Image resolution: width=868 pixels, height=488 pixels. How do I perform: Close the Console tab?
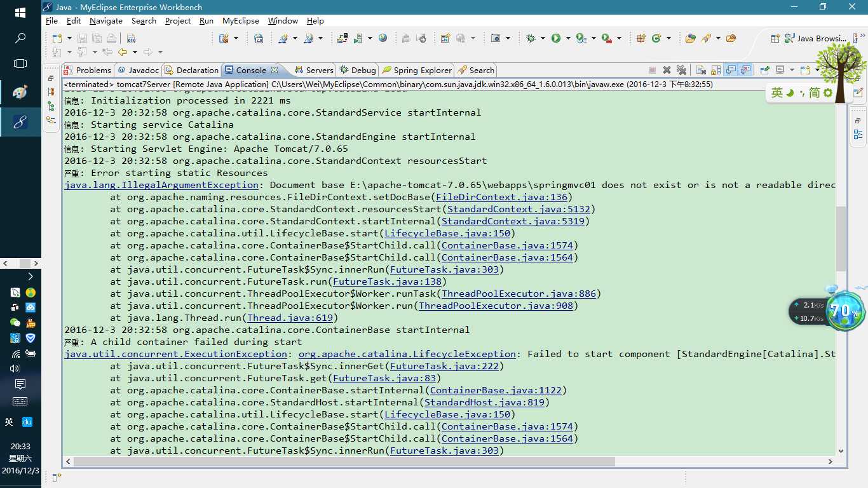click(x=275, y=70)
